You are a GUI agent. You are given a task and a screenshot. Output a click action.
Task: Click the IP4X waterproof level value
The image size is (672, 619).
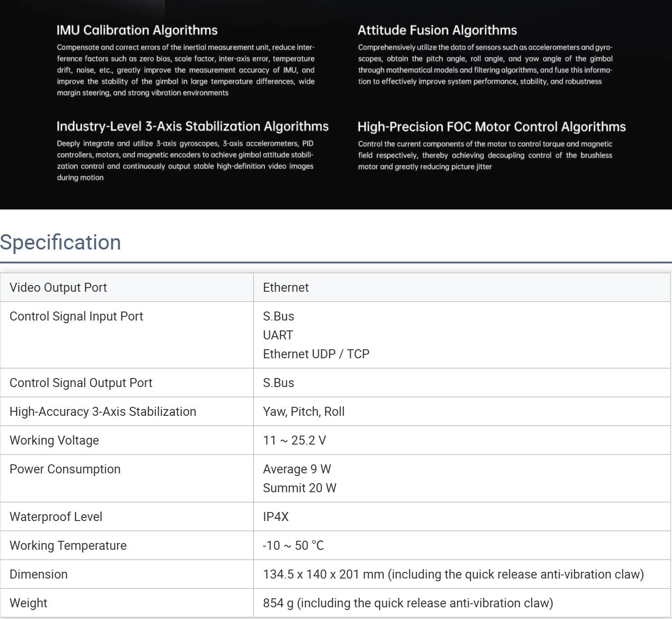[276, 517]
